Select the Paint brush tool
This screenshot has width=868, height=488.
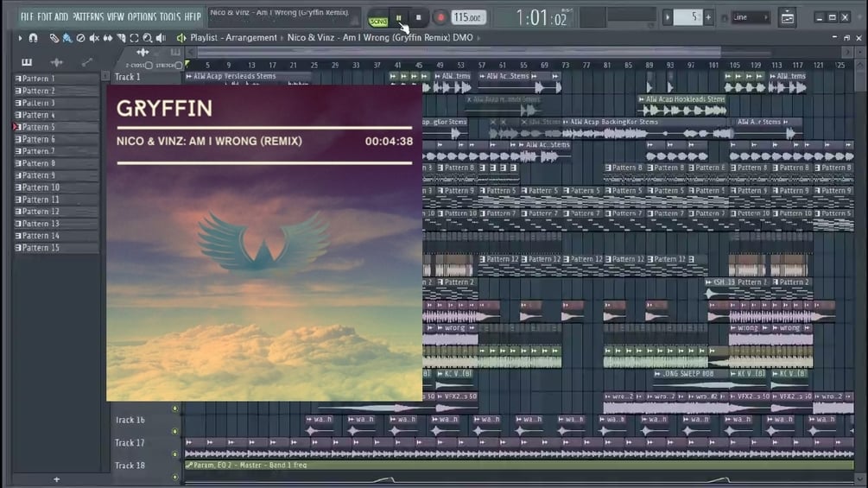67,38
